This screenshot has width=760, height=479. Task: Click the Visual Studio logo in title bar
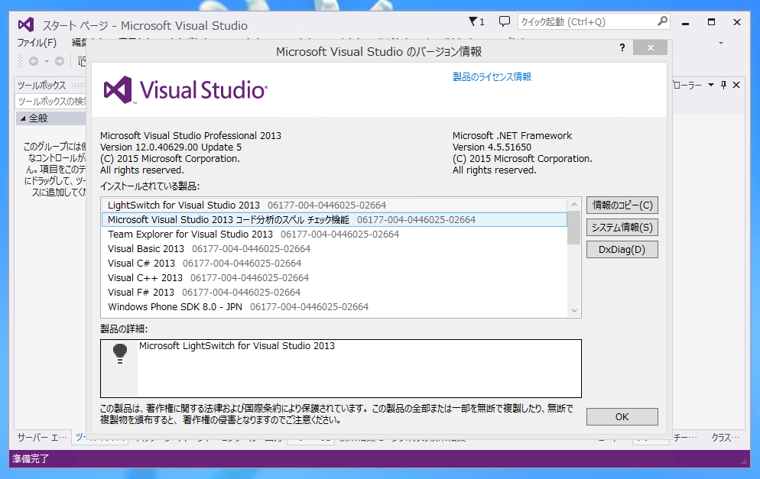coord(26,24)
